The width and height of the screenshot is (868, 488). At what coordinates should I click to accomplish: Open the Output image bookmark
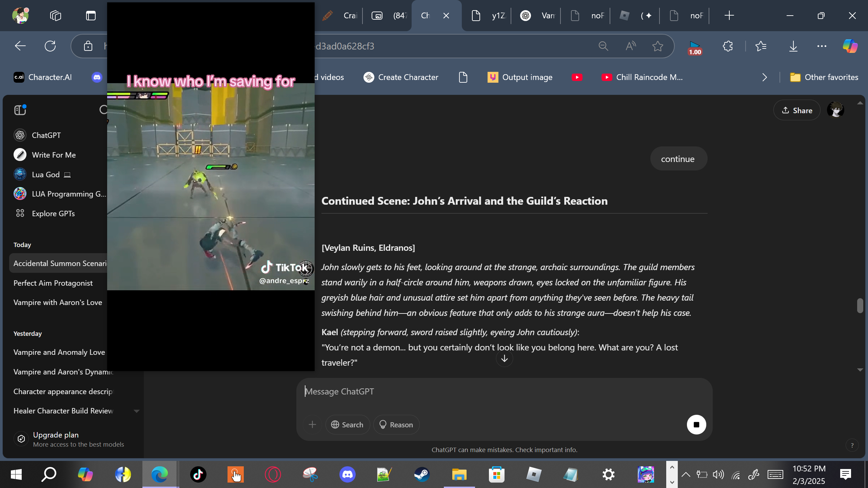tap(520, 77)
